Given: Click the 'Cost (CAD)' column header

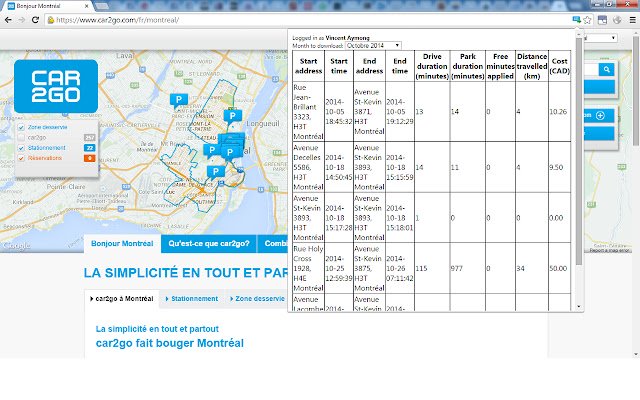Looking at the screenshot, I should click(560, 66).
